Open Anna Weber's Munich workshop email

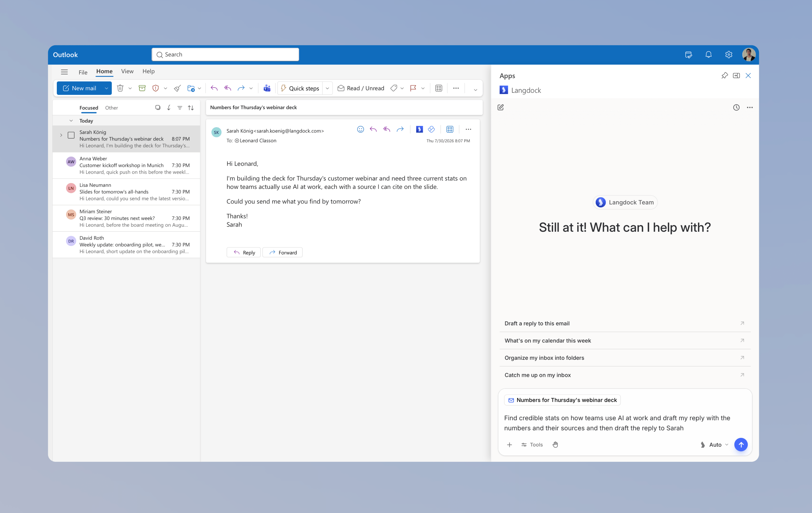126,166
